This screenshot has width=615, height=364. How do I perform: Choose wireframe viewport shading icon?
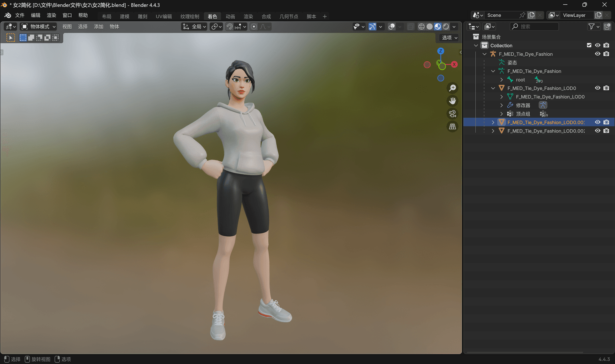pyautogui.click(x=422, y=26)
